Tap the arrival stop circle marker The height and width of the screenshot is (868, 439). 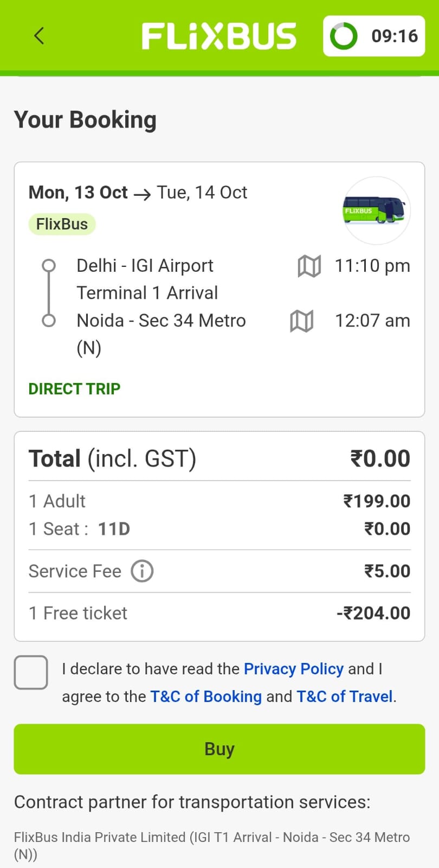pyautogui.click(x=49, y=321)
